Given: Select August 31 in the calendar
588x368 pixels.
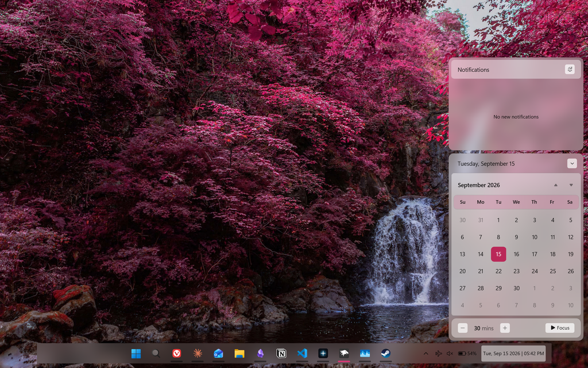Looking at the screenshot, I should [x=481, y=220].
